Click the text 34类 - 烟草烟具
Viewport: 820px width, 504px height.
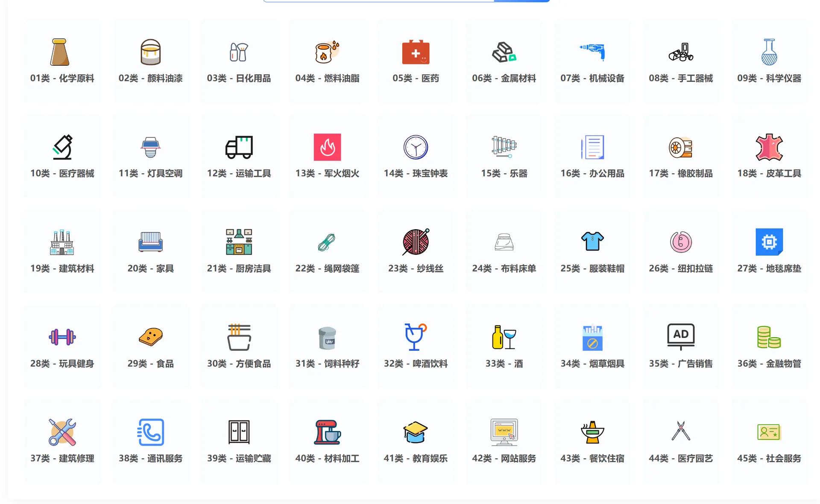[x=592, y=364]
